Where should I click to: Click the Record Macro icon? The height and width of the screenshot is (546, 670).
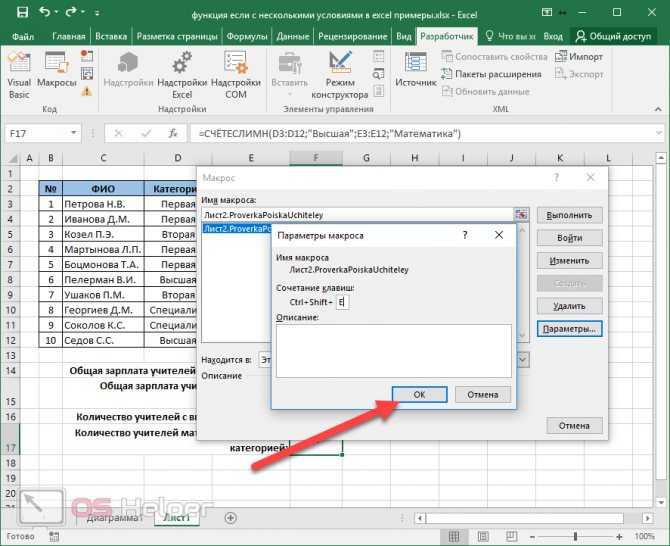tap(87, 56)
